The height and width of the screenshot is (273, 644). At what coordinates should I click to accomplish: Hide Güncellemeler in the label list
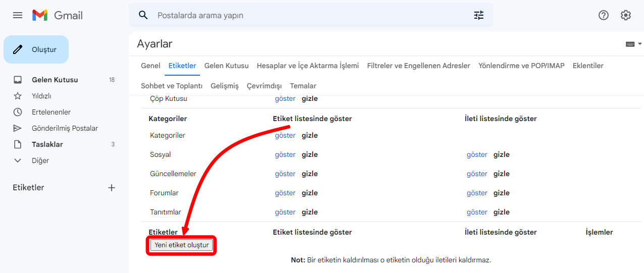310,174
